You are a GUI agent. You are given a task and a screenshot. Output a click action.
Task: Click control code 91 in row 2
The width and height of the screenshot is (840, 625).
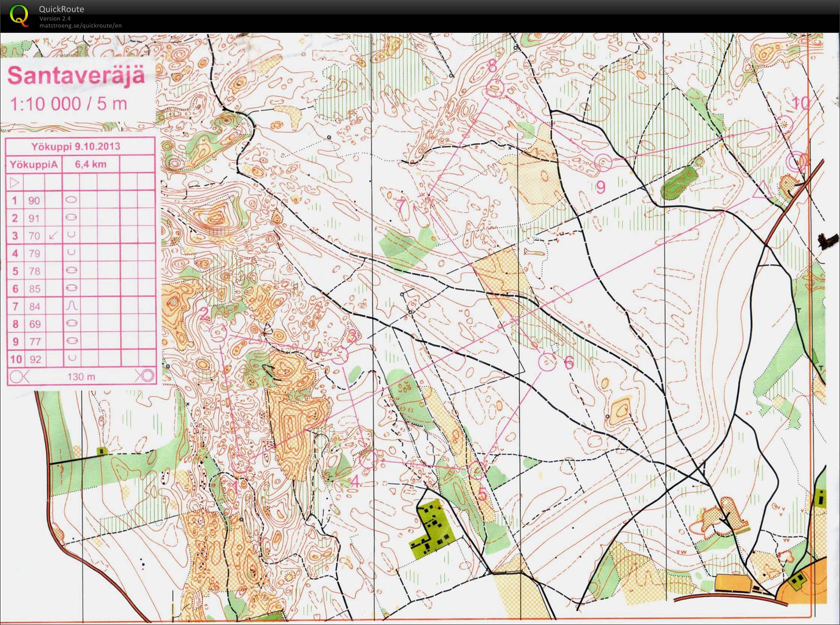(x=34, y=218)
